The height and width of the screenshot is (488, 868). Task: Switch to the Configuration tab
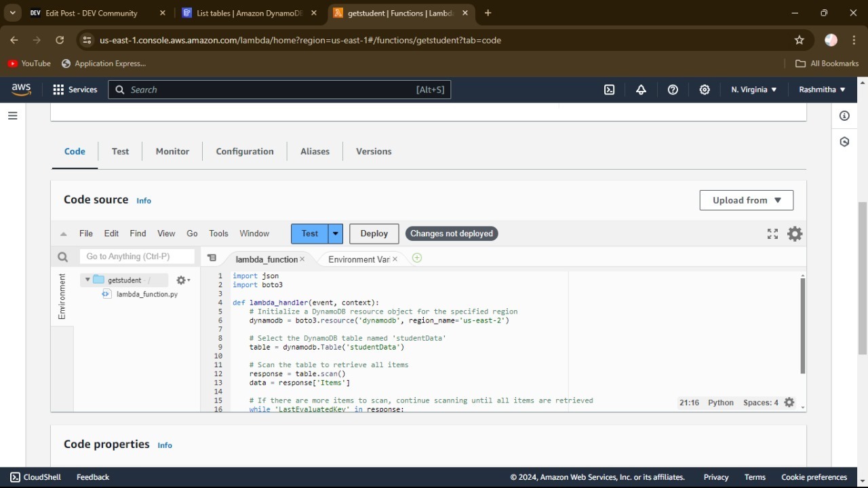click(x=245, y=151)
